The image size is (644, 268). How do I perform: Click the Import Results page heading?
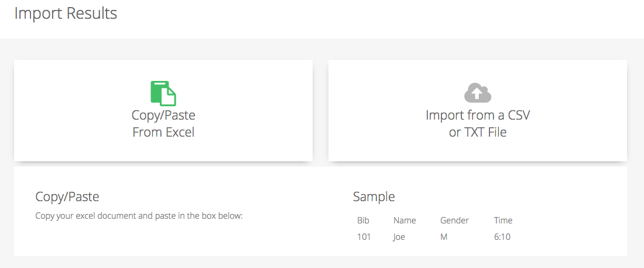pos(66,13)
